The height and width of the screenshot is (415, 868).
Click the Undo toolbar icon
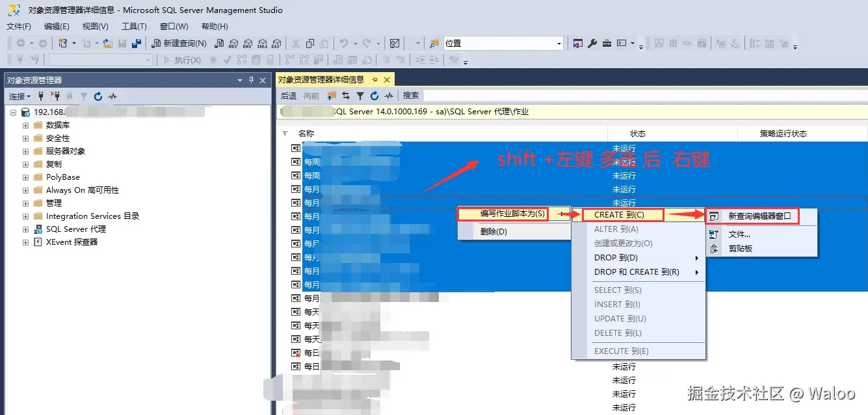[343, 43]
